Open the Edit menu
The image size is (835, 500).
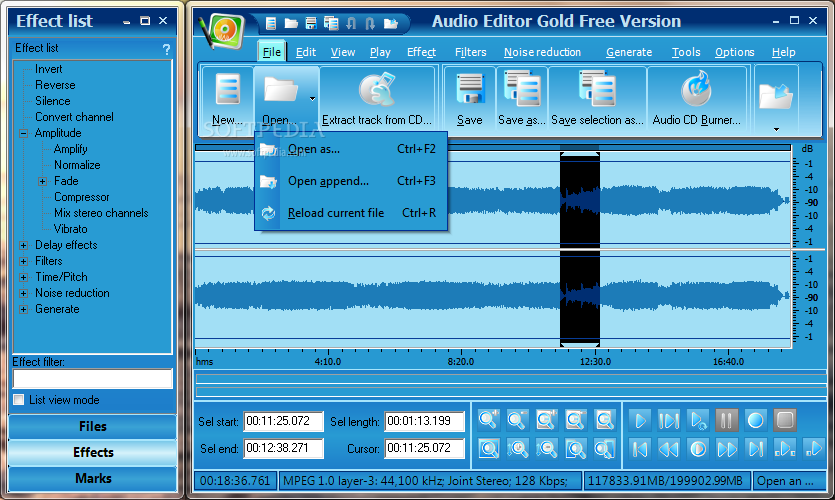(x=306, y=52)
